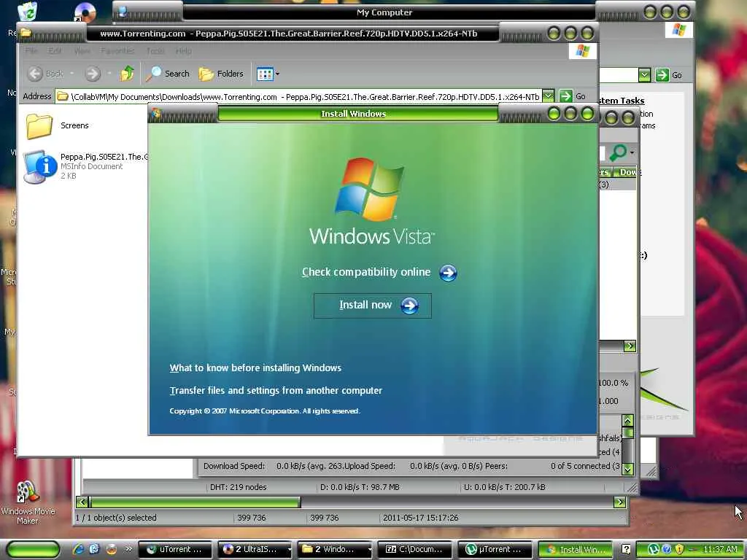
Task: Click blue help icon in system tray
Action: (x=667, y=550)
